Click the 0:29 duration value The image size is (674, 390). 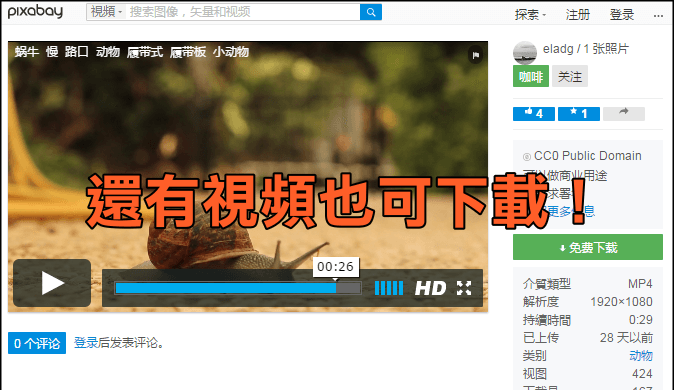click(x=641, y=320)
